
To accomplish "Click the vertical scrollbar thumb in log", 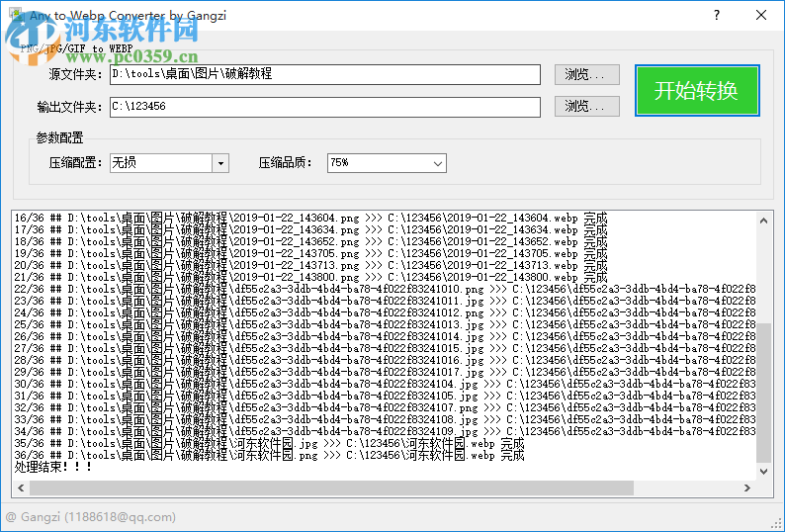I will (x=763, y=394).
